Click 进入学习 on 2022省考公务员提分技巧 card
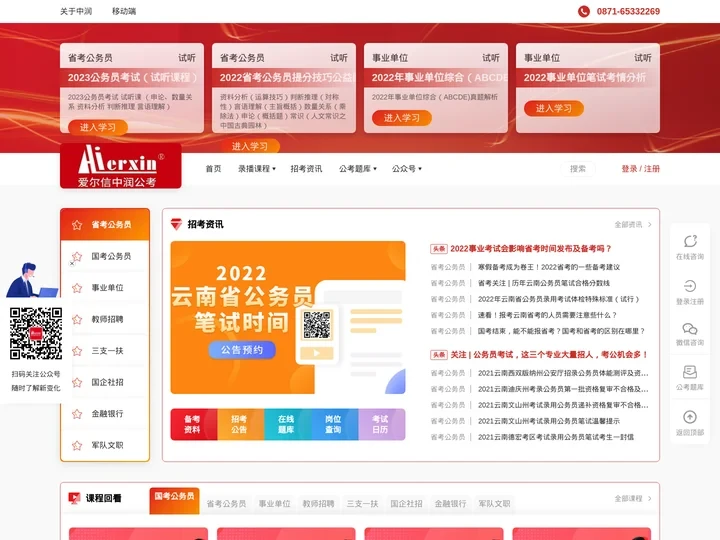Image resolution: width=720 pixels, height=540 pixels. coord(250,146)
